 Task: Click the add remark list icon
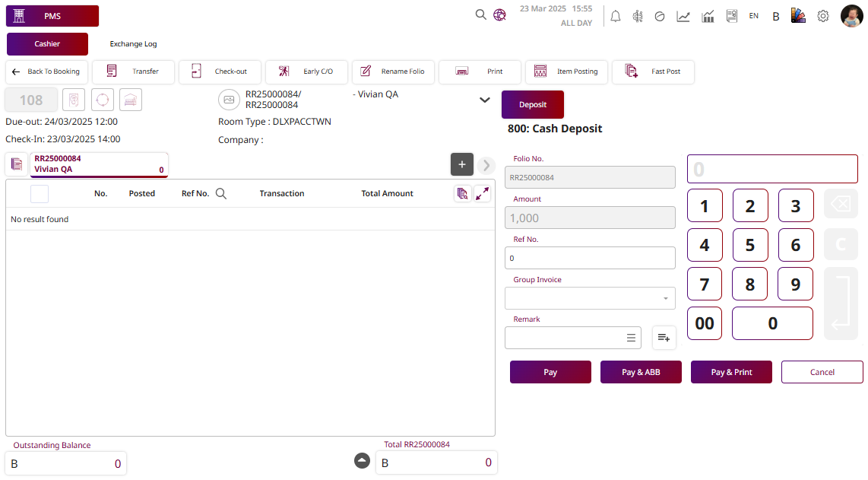[x=664, y=338]
